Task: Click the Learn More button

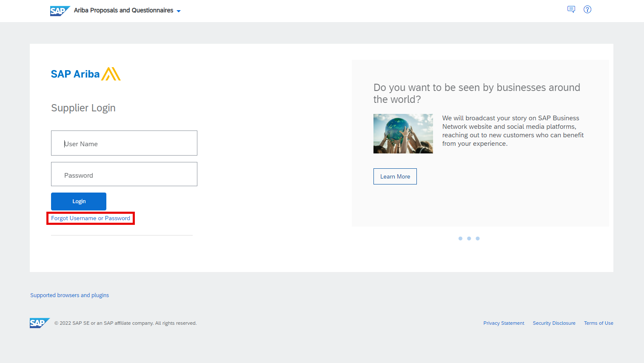Action: click(395, 176)
